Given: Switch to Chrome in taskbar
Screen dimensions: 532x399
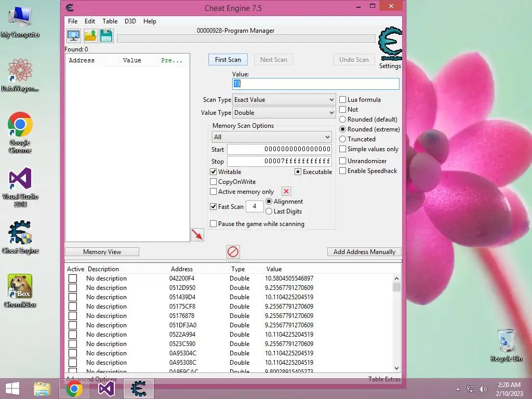Looking at the screenshot, I should coord(74,389).
